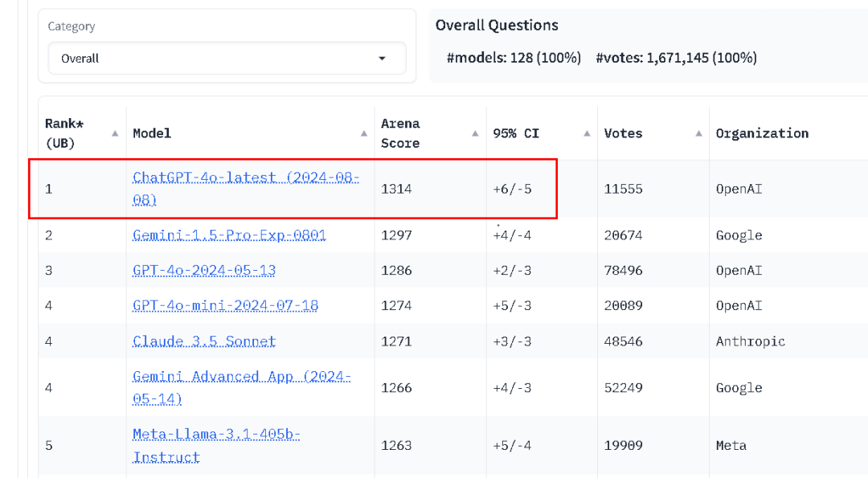The width and height of the screenshot is (868, 478).
Task: Click the Anthropic organization cell
Action: [x=750, y=341]
